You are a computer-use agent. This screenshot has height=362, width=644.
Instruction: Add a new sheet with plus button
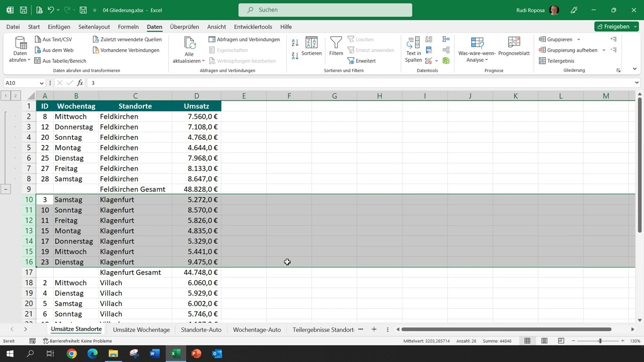click(x=374, y=329)
